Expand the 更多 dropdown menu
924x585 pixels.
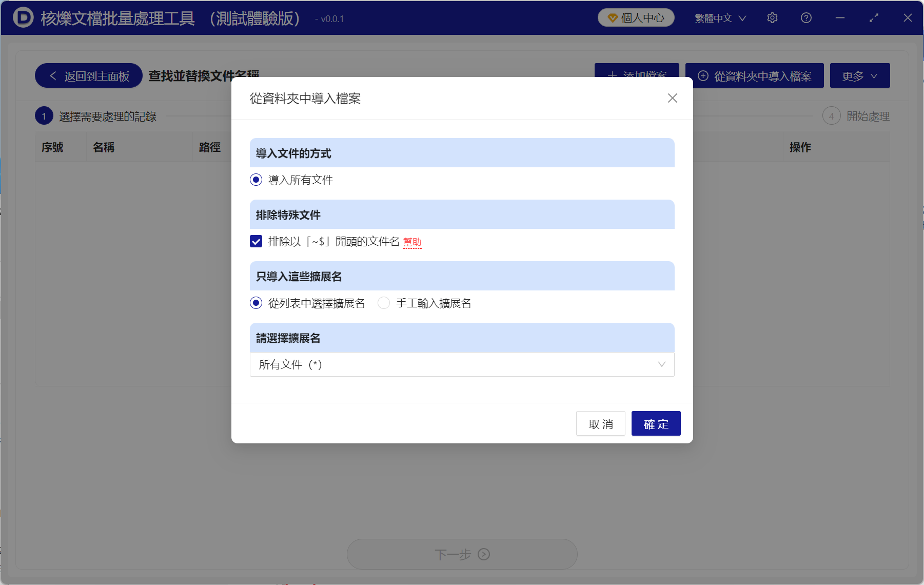(860, 76)
